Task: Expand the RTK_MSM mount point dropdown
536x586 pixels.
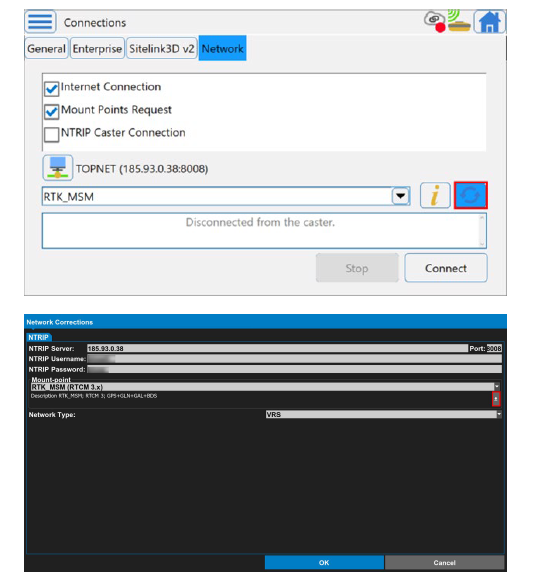Action: [x=401, y=196]
